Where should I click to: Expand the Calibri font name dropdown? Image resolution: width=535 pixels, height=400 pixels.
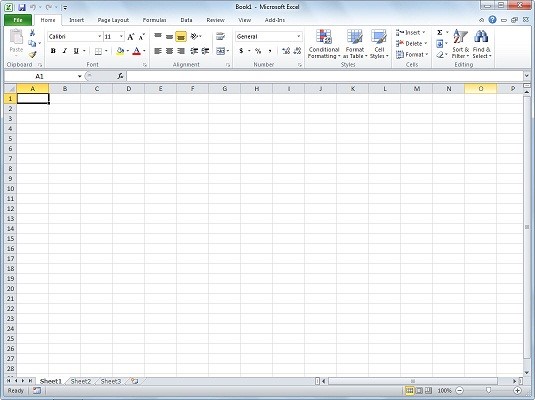click(x=99, y=37)
